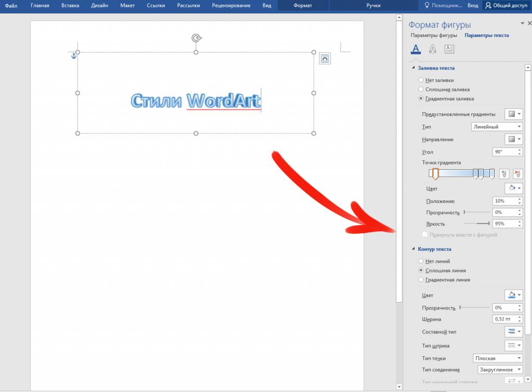Open the Тип dropdown showing Линейный

(x=497, y=127)
